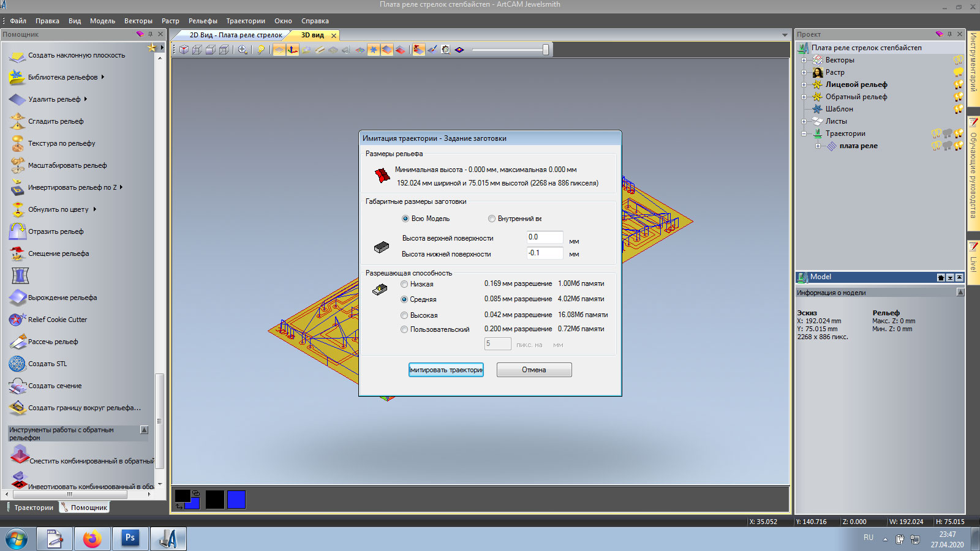The image size is (980, 551).
Task: Click the unlabeled blue cylinder tool icon
Action: coord(20,275)
